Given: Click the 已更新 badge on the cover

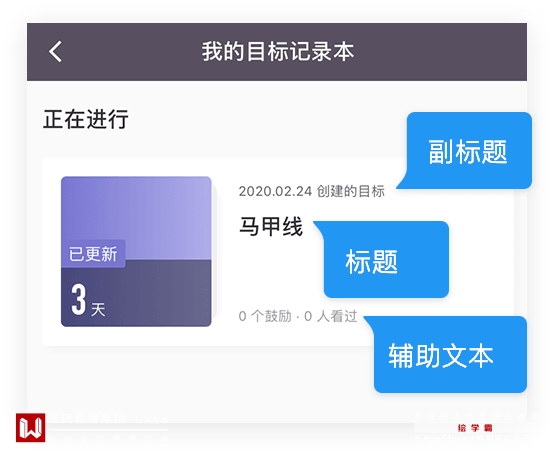Looking at the screenshot, I should 93,254.
